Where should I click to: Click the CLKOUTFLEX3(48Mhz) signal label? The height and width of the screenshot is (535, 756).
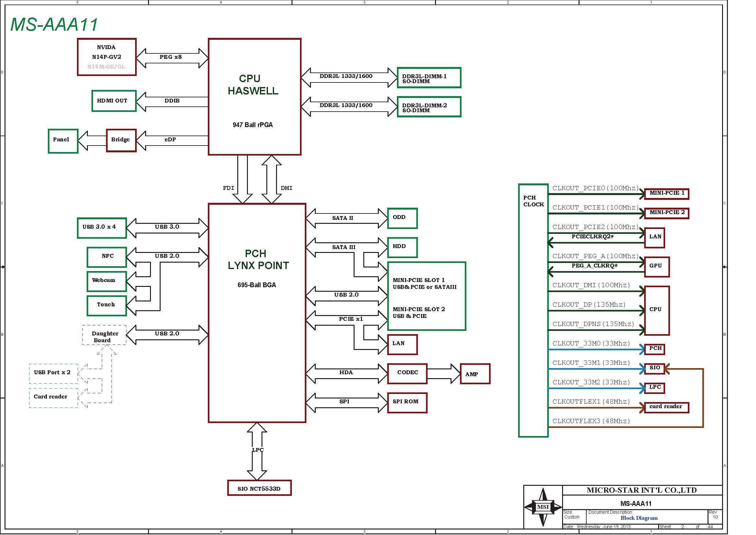click(x=591, y=421)
